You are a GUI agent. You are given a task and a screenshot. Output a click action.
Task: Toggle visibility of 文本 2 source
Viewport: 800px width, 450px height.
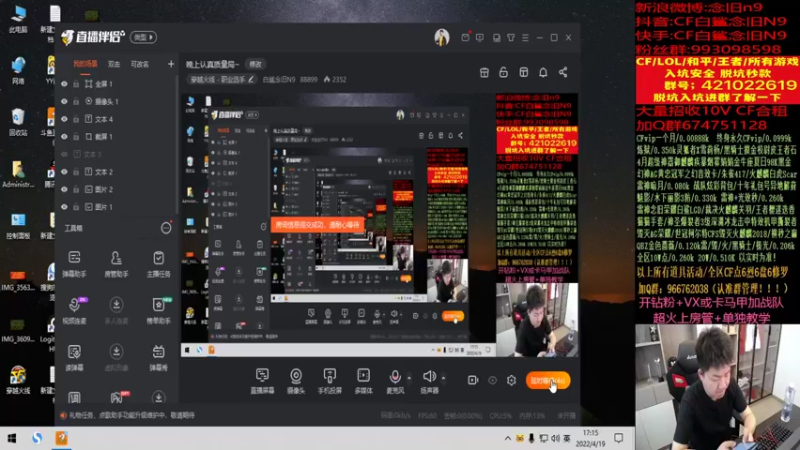(x=64, y=172)
